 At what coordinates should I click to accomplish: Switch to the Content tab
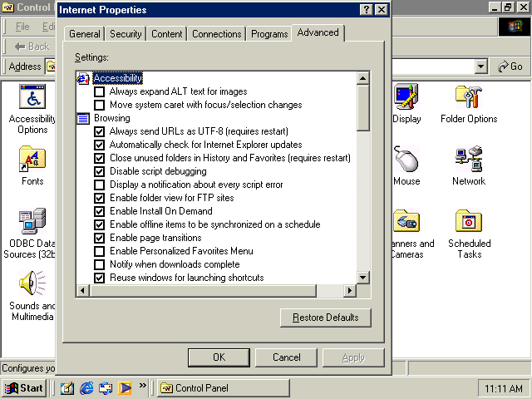[x=166, y=34]
